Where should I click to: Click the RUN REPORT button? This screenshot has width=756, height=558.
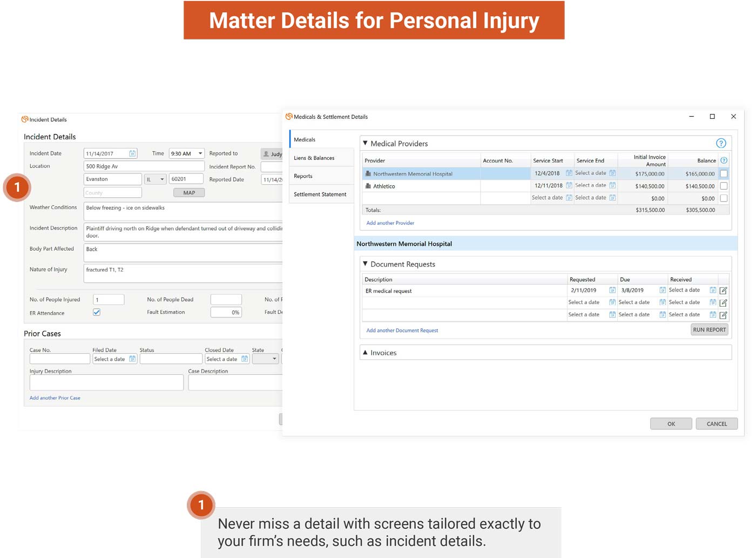pyautogui.click(x=709, y=330)
